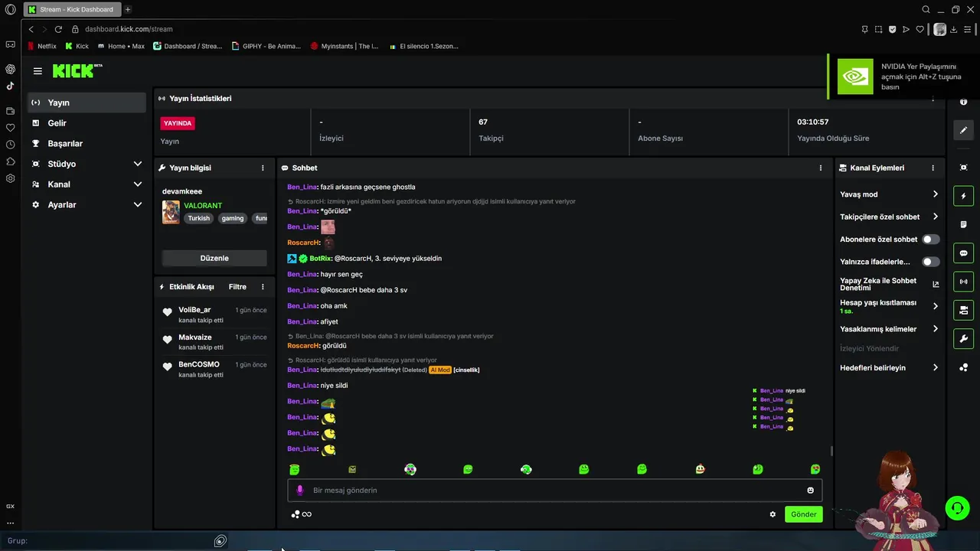Open Netflix bookmark
Image resolution: width=980 pixels, height=551 pixels.
click(x=42, y=46)
